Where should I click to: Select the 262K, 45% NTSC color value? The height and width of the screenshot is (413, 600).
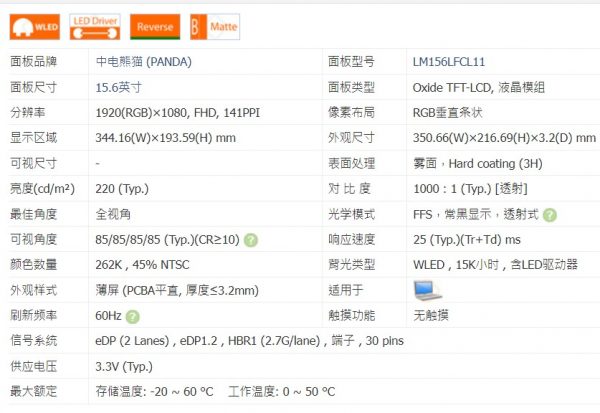point(142,265)
